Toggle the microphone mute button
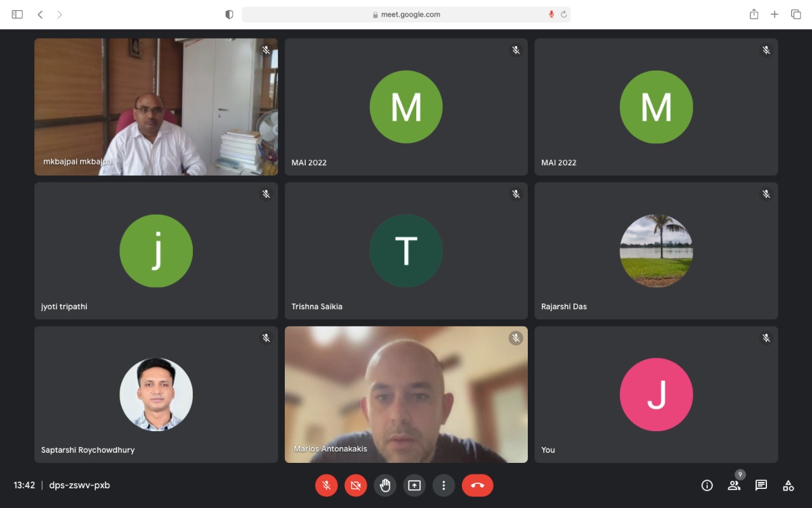This screenshot has height=508, width=812. 326,485
